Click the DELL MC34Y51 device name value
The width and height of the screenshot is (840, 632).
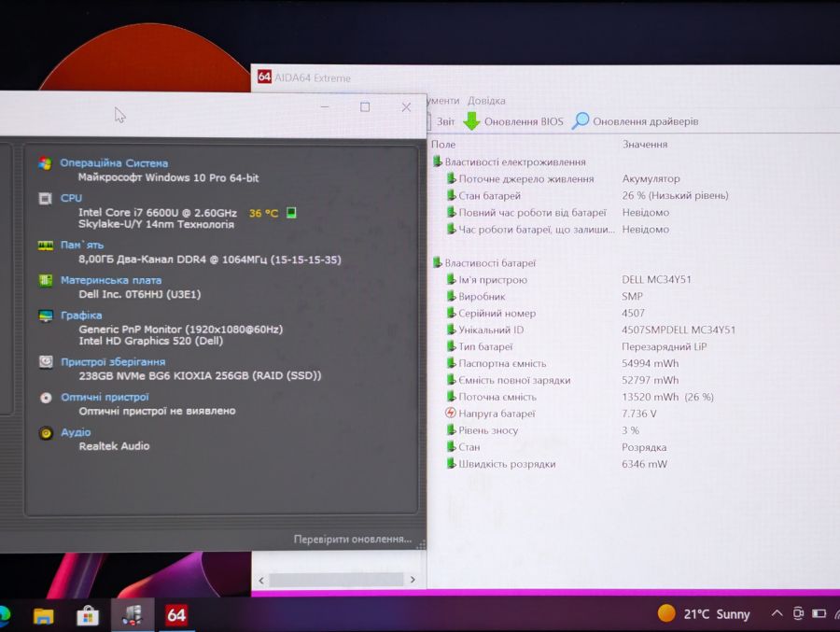(656, 280)
